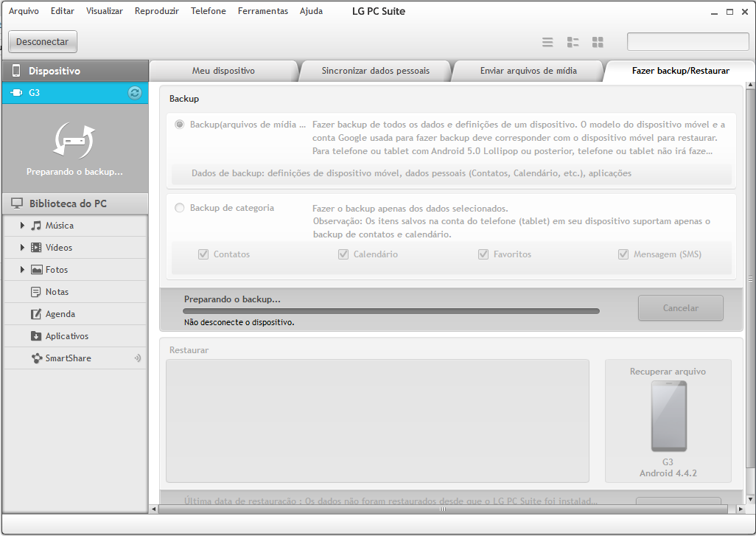Toggle the Contatos checkbox
Viewport: 756px width, 536px height.
[203, 254]
